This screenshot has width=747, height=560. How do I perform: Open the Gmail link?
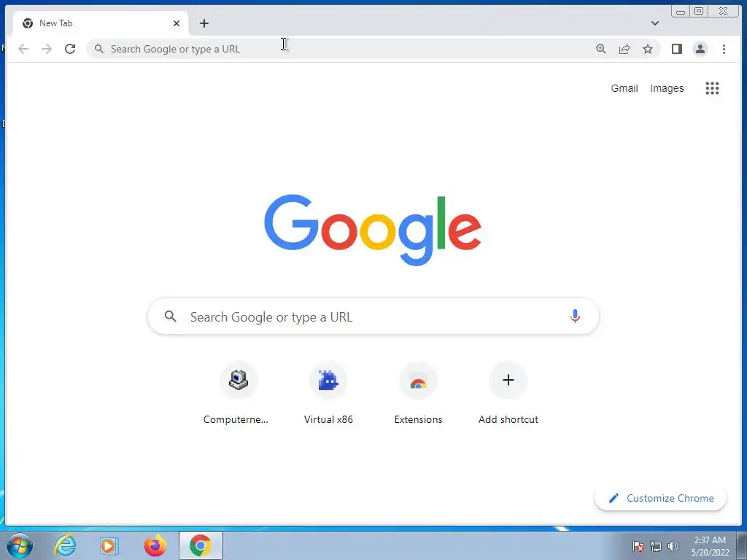click(x=624, y=88)
